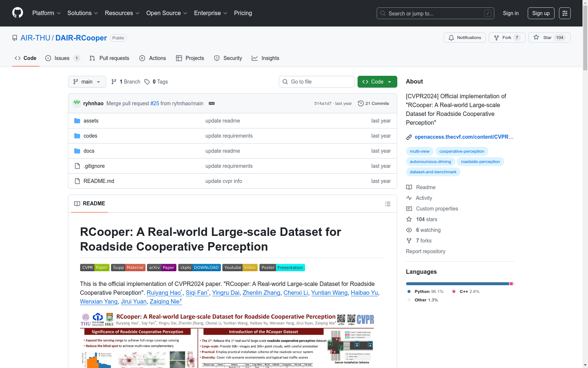Expand the Platform menu
Viewport: 588px width, 368px height.
[46, 13]
